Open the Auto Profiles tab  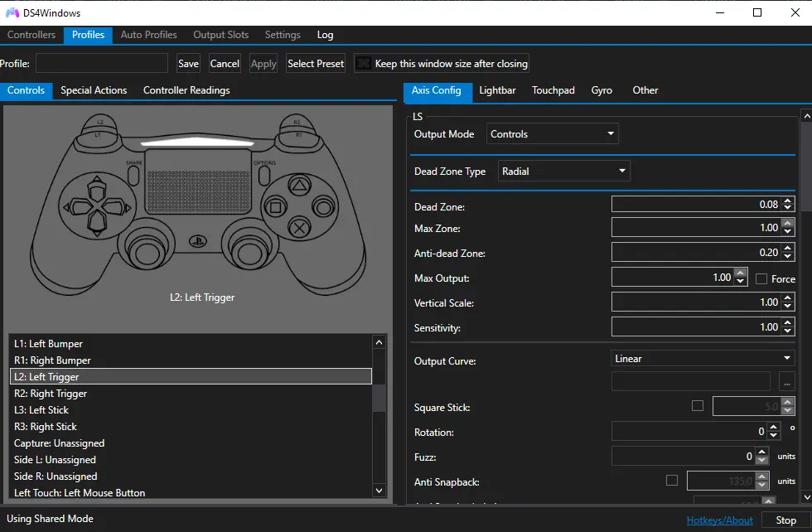tap(148, 35)
